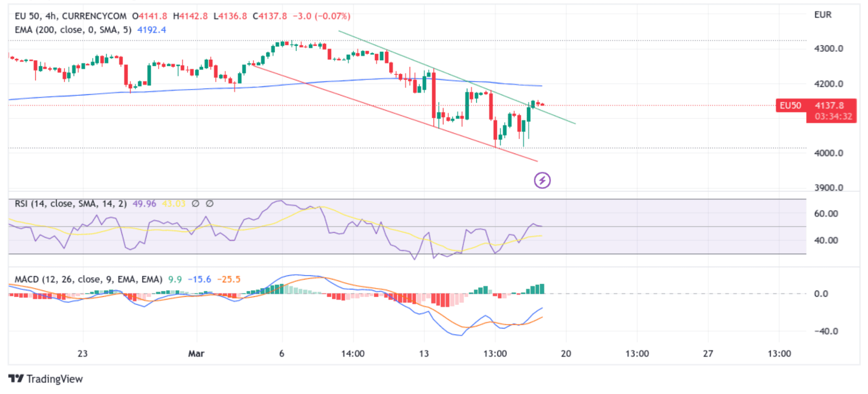The image size is (868, 394).
Task: Click the EUR currency label
Action: [x=823, y=15]
